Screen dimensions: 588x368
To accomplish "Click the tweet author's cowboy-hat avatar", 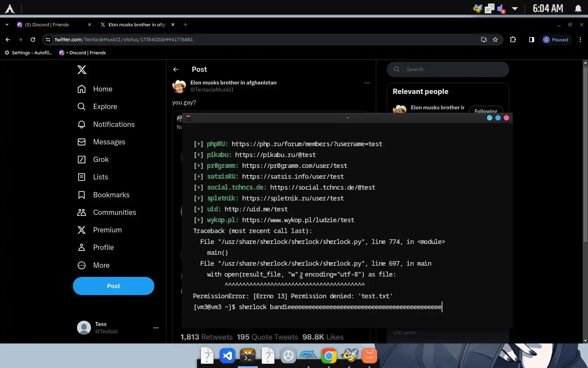I will [x=179, y=86].
